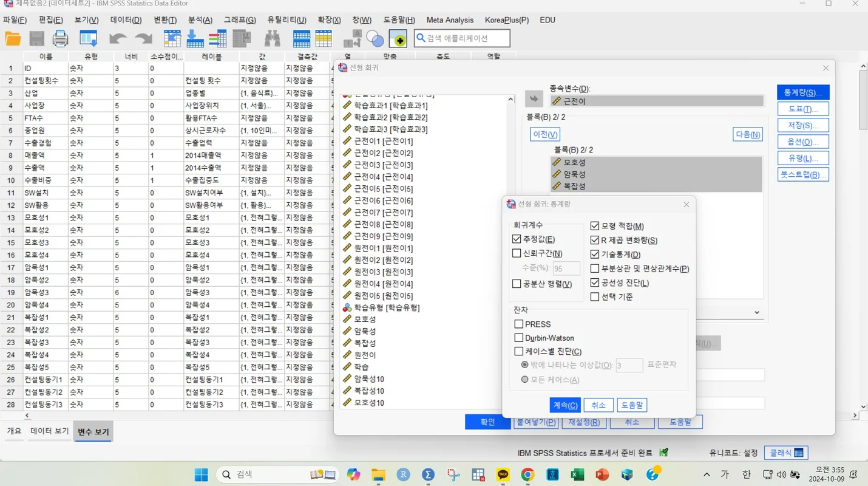The image size is (868, 486).
Task: Enable the 신뢰구간(N) checkbox
Action: coord(517,253)
